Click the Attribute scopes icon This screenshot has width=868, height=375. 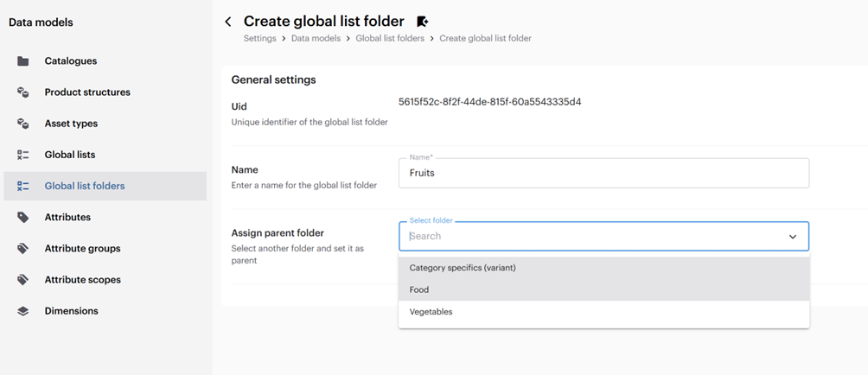tap(23, 280)
